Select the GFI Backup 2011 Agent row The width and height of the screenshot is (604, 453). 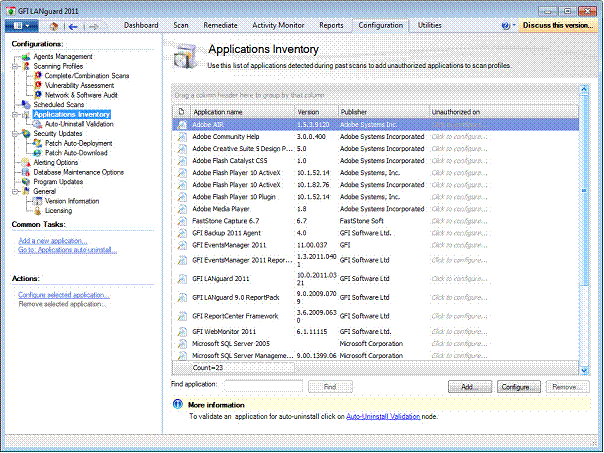coord(376,233)
